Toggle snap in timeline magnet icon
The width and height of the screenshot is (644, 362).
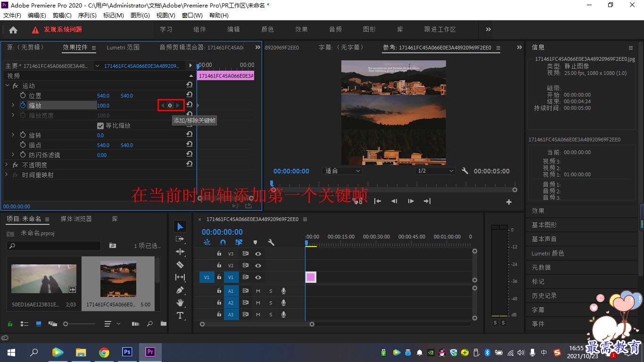tap(223, 242)
